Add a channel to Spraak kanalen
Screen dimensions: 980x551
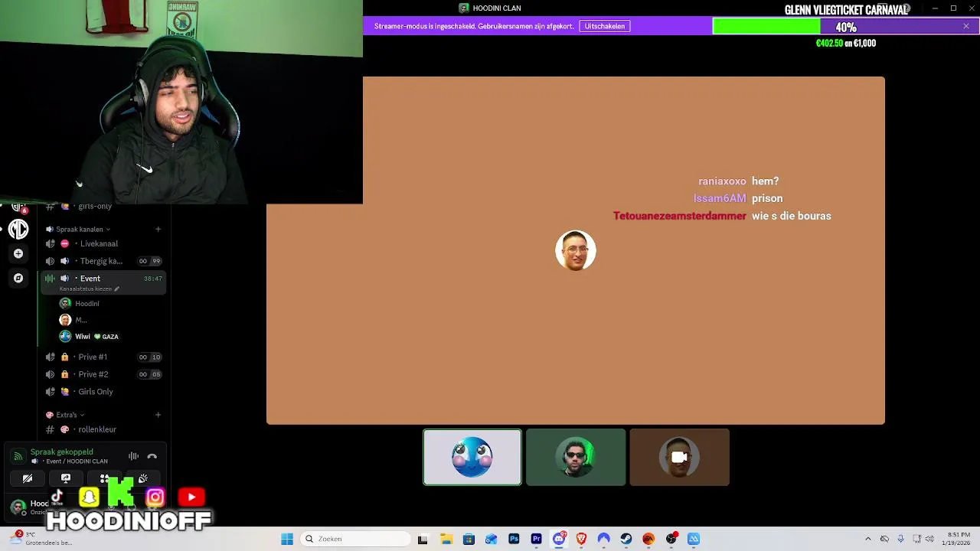coord(158,229)
